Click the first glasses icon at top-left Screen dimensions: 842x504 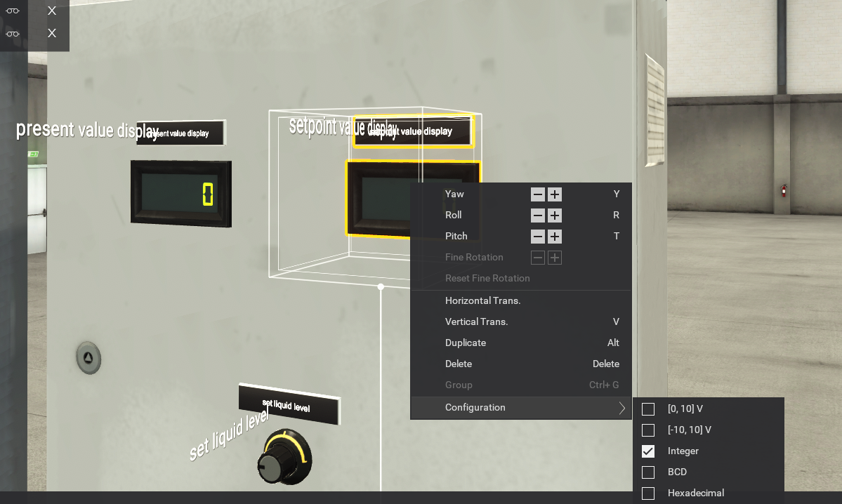13,11
